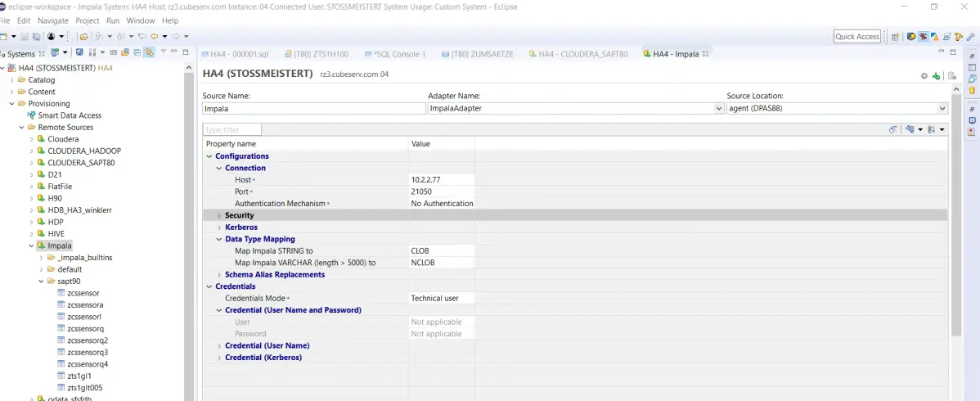Switch to the [T80] ZUMSAETZE tab

[x=477, y=54]
